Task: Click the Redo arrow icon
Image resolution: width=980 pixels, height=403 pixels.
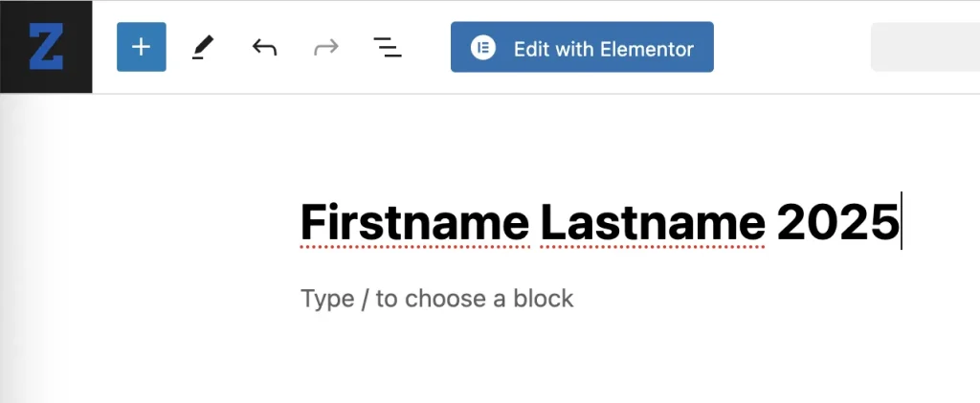Action: (326, 47)
